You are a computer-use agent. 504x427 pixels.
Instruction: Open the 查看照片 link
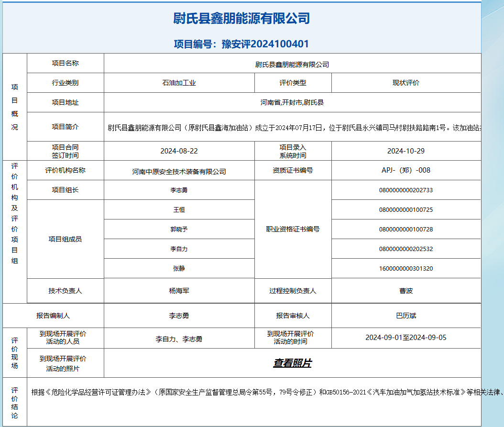click(x=292, y=363)
